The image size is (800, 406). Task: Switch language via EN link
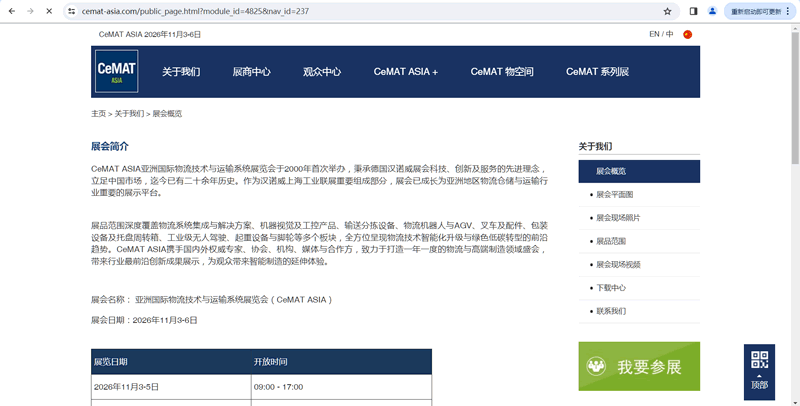tap(654, 34)
